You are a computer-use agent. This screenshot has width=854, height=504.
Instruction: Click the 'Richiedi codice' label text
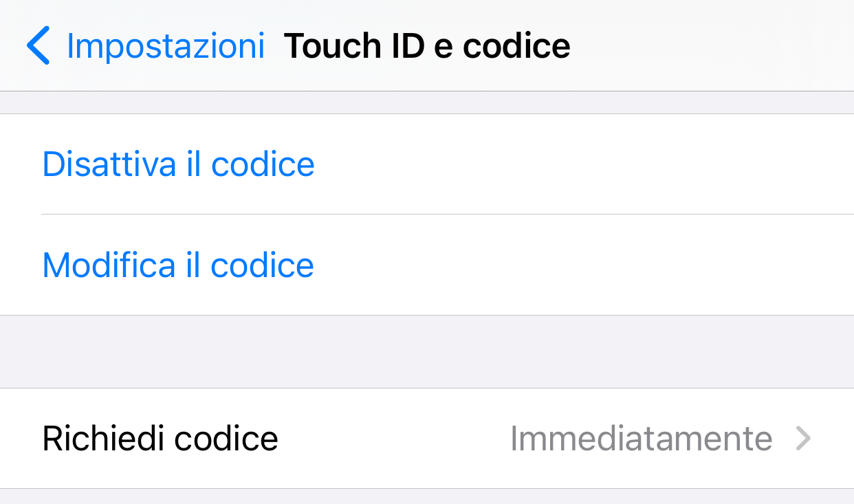[160, 439]
